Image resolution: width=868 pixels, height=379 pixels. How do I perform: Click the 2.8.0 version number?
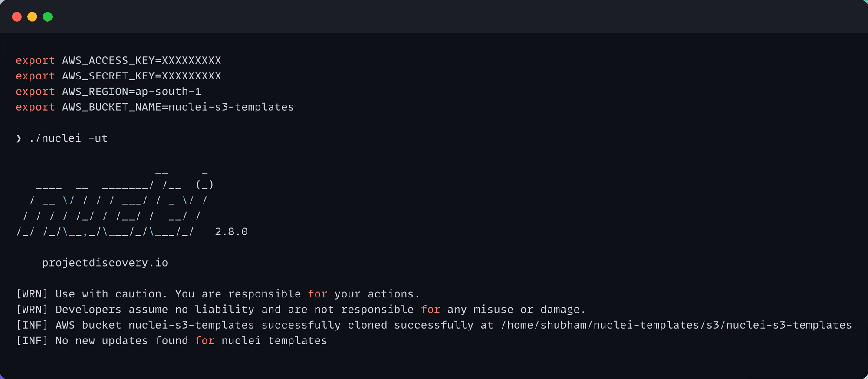tap(231, 232)
